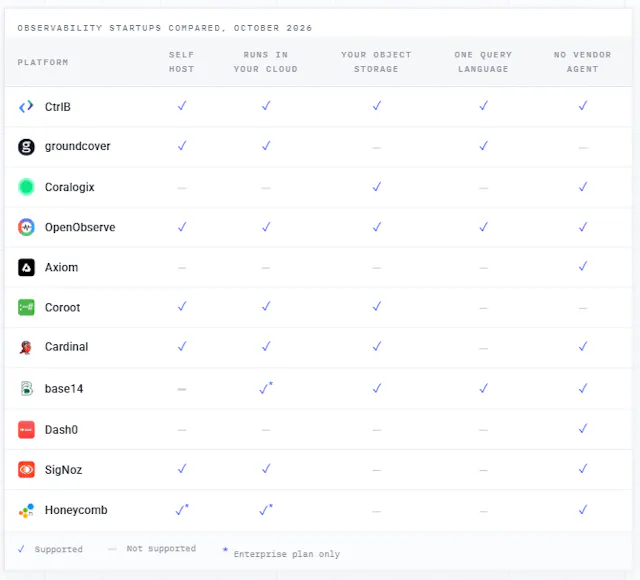This screenshot has height=580, width=640.
Task: Select the Dash0 platform name
Action: click(x=61, y=430)
